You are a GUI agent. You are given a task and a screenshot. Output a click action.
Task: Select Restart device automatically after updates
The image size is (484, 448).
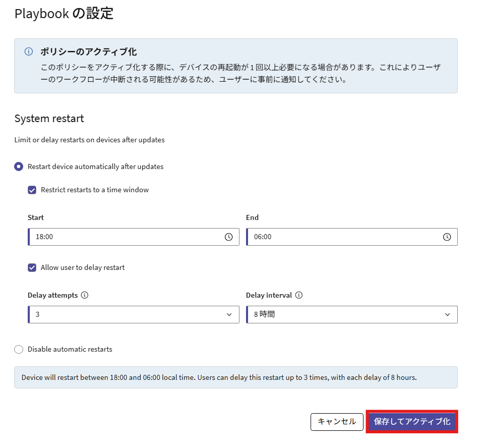coord(19,166)
